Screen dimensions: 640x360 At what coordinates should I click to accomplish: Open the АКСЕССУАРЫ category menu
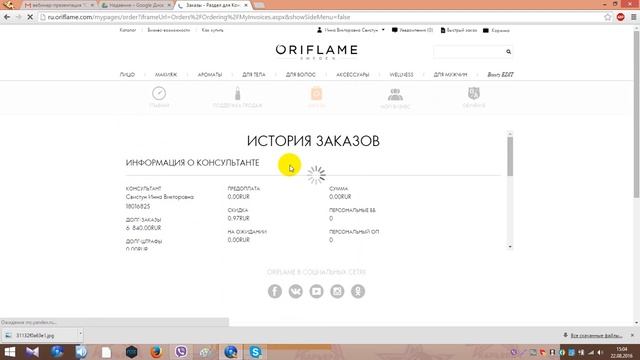coord(353,75)
